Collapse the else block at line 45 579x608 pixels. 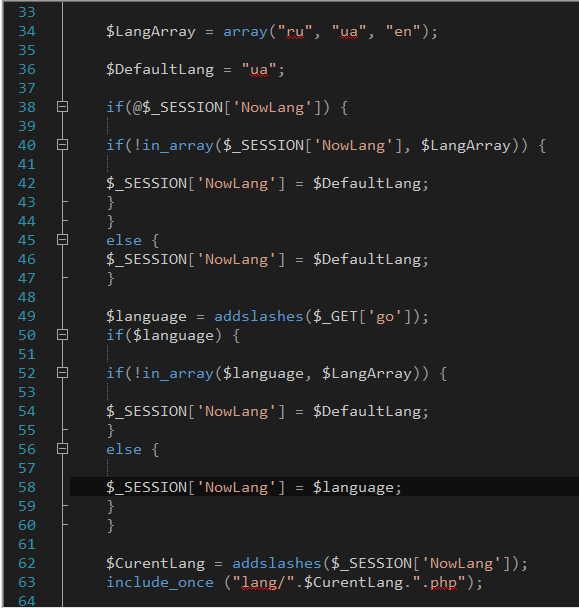[62, 240]
